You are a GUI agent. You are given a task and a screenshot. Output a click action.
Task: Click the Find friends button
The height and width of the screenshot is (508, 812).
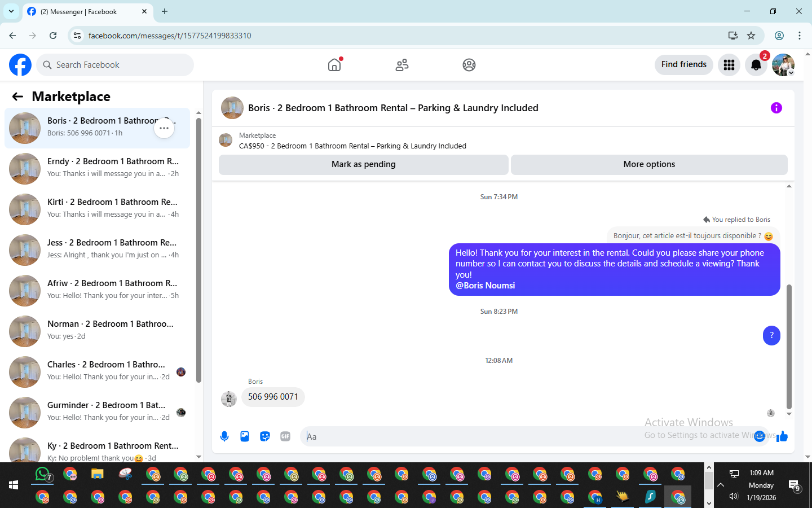tap(684, 65)
